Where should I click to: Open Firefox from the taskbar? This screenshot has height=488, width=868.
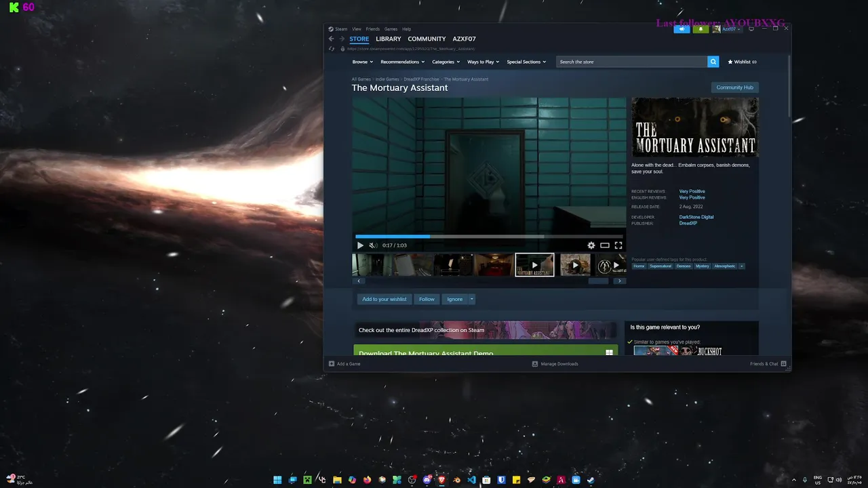367,480
